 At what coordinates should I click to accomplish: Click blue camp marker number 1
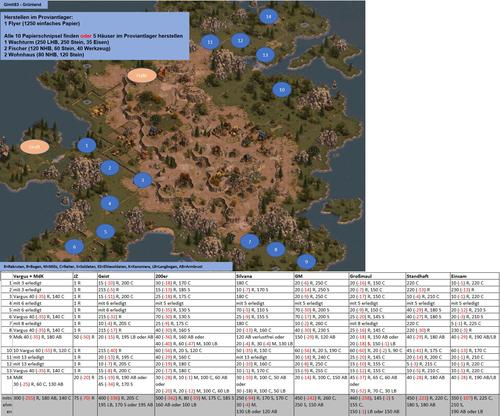coord(87,146)
